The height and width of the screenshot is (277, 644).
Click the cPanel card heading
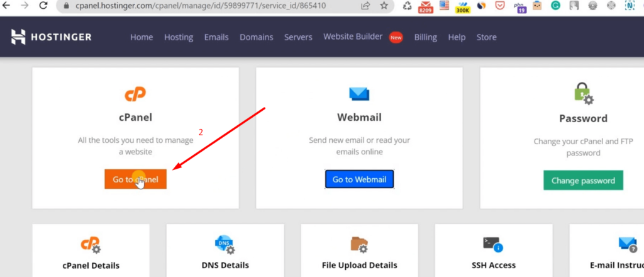tap(136, 118)
